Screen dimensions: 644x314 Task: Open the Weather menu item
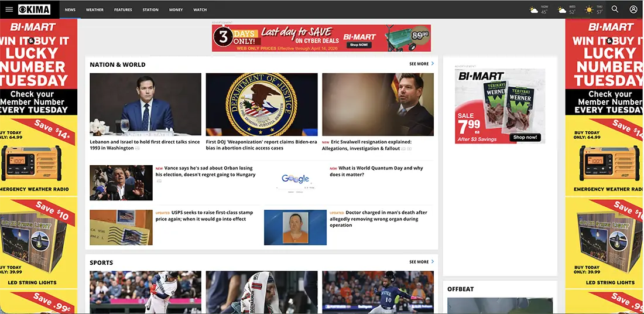click(94, 10)
